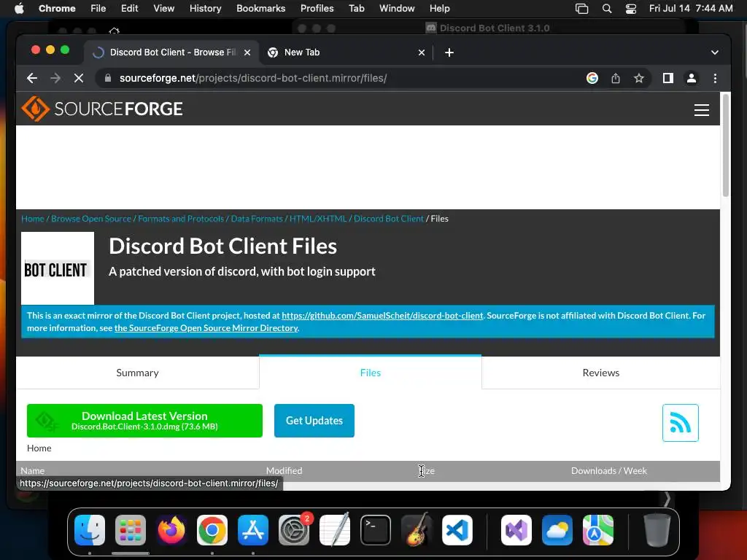Open the History menu
The image size is (747, 560).
point(205,9)
